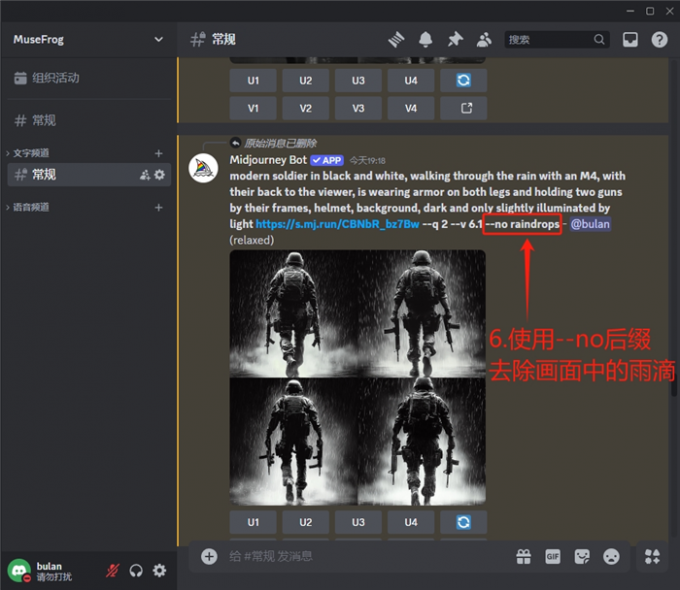Create invite for 常规 channel
The width and height of the screenshot is (680, 590).
pos(145,174)
